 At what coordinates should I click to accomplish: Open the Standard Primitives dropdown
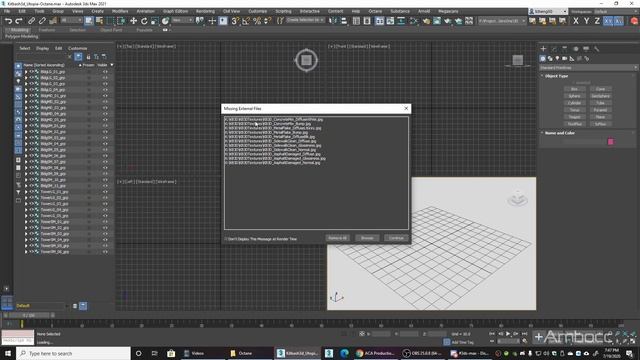pos(588,68)
